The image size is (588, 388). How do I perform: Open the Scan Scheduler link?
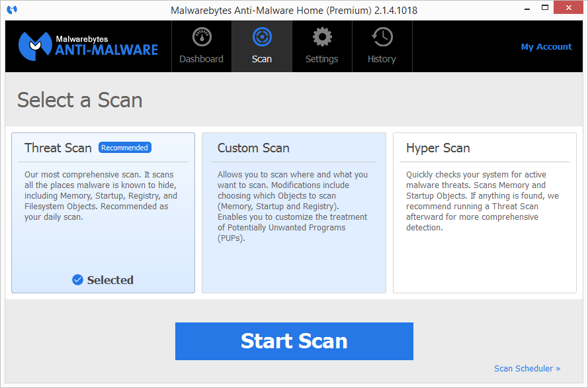[526, 368]
